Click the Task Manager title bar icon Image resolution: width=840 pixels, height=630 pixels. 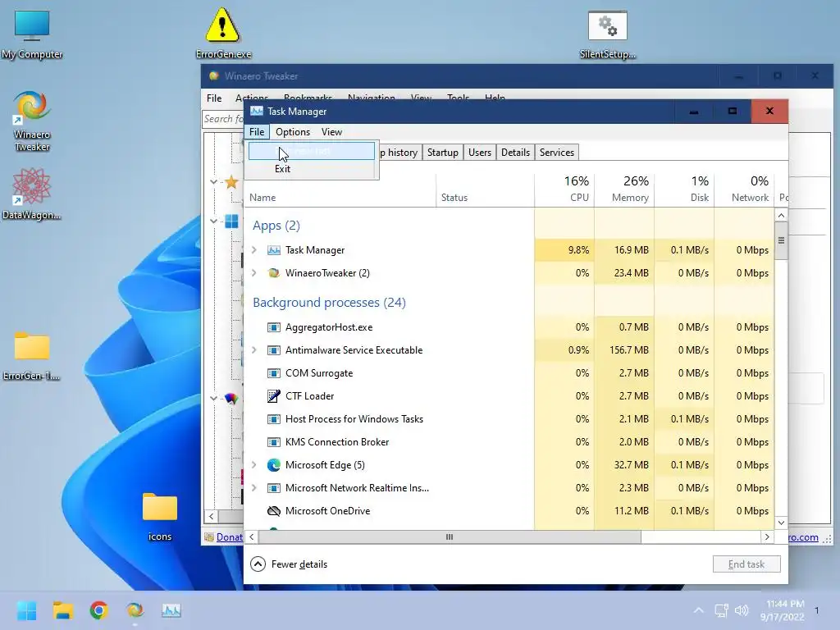[257, 111]
